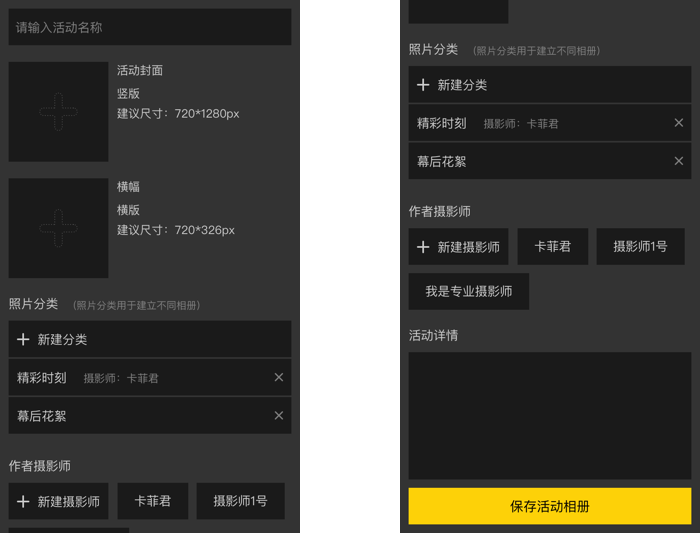Choose photographer 卡菲君 in left screen
The height and width of the screenshot is (533, 700).
[153, 501]
